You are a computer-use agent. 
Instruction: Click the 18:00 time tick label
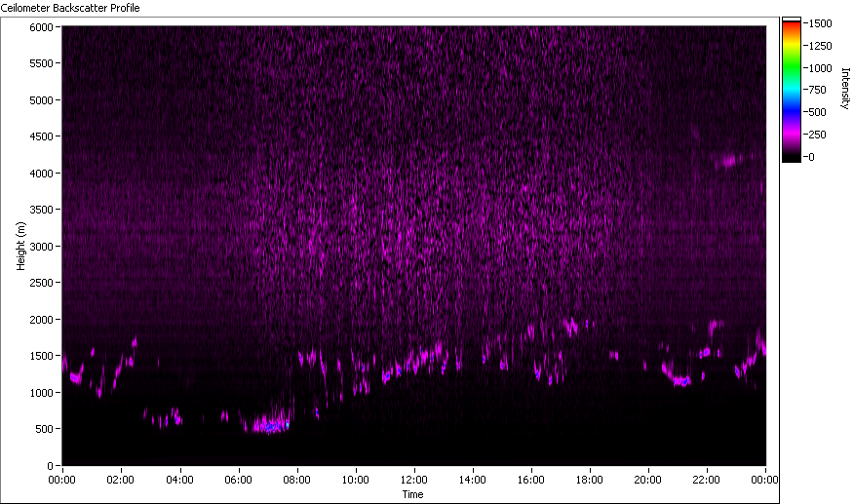(589, 480)
